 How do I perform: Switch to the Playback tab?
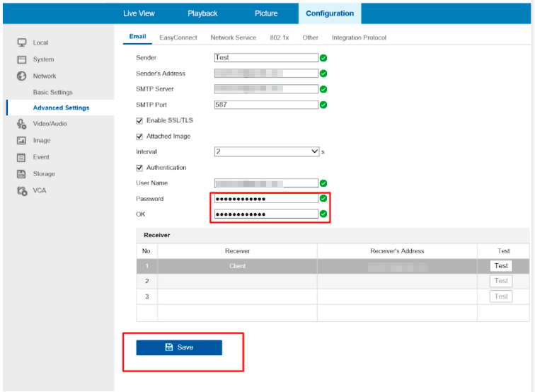[x=202, y=13]
